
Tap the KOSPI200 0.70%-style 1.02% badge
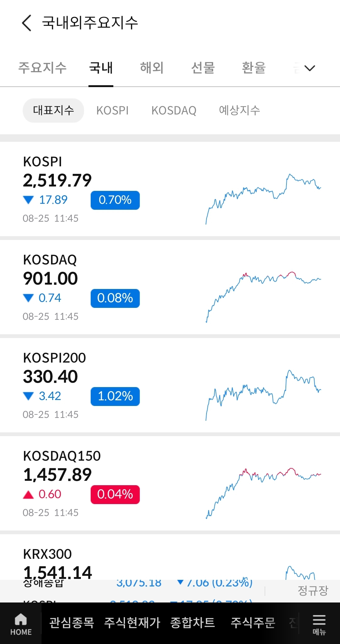115,396
